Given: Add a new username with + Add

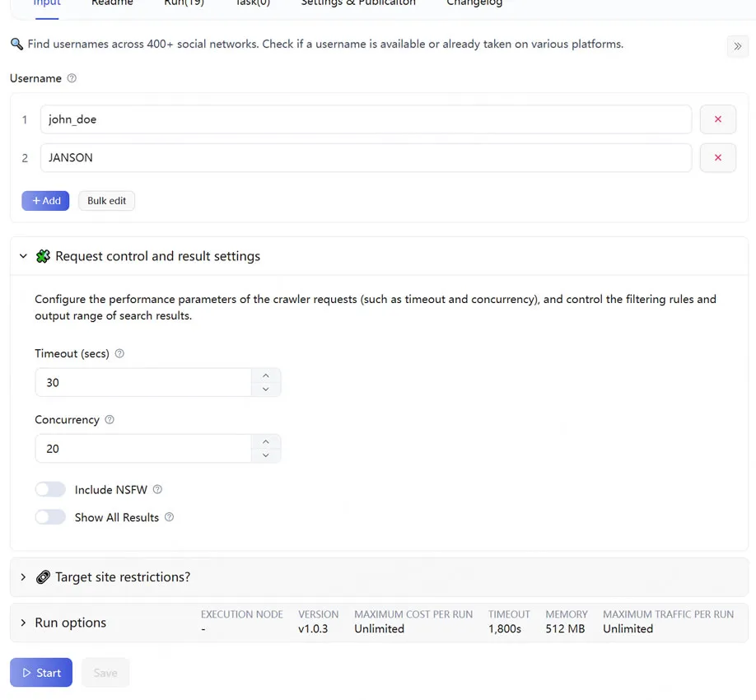Looking at the screenshot, I should pos(45,201).
